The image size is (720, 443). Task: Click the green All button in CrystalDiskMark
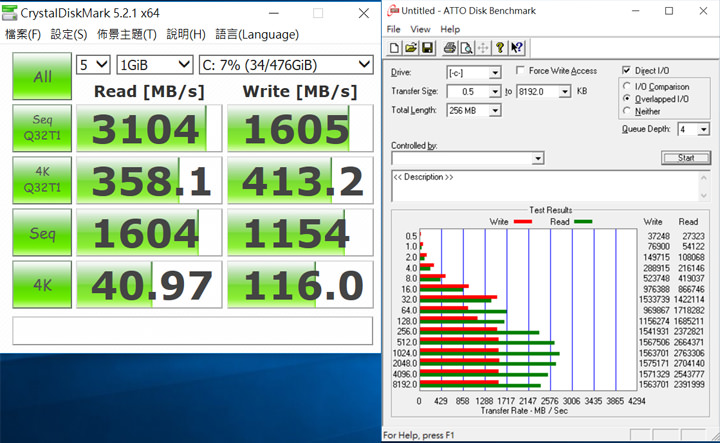click(x=43, y=76)
